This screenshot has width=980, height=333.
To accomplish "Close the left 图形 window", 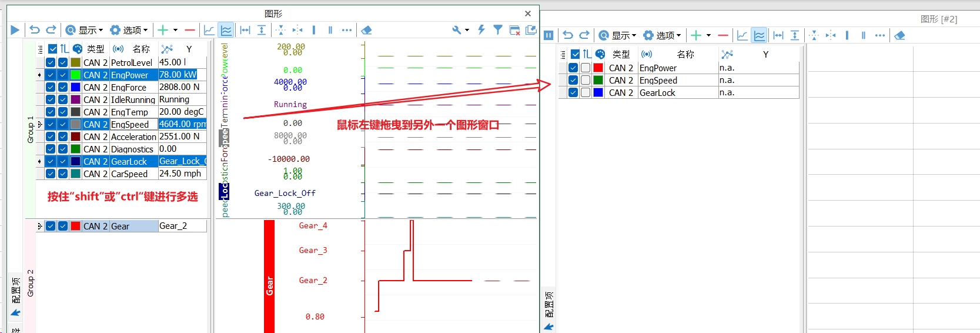I will 528,14.
